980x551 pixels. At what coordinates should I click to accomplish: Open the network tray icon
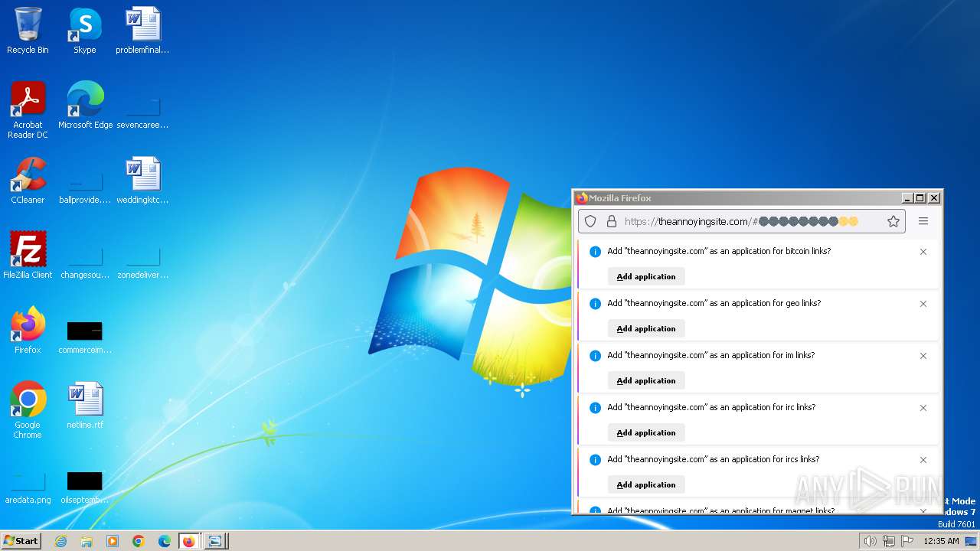(888, 541)
